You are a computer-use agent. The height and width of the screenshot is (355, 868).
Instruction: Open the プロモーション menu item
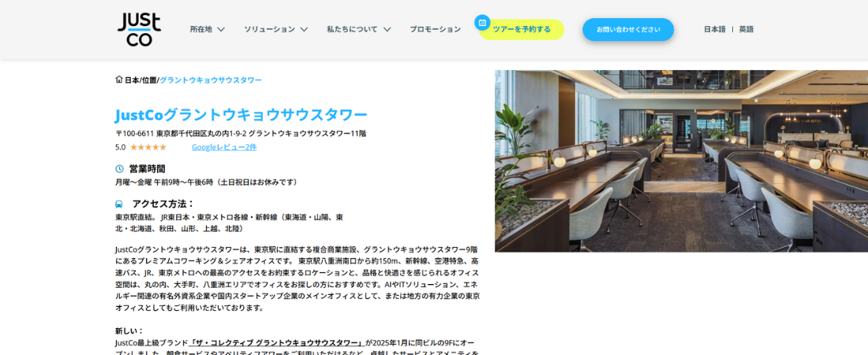[435, 29]
